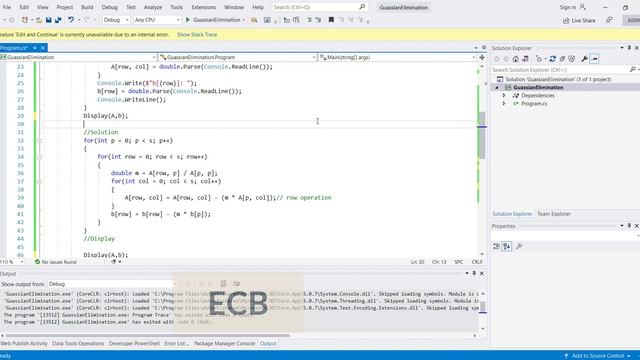Expand the Dependencies node
The height and width of the screenshot is (360, 640).
pyautogui.click(x=504, y=95)
